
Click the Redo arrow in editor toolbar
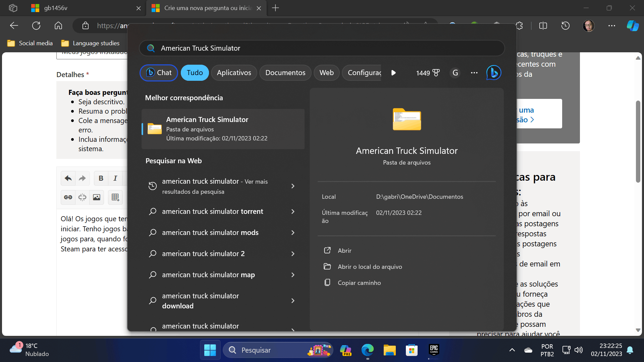[82, 178]
